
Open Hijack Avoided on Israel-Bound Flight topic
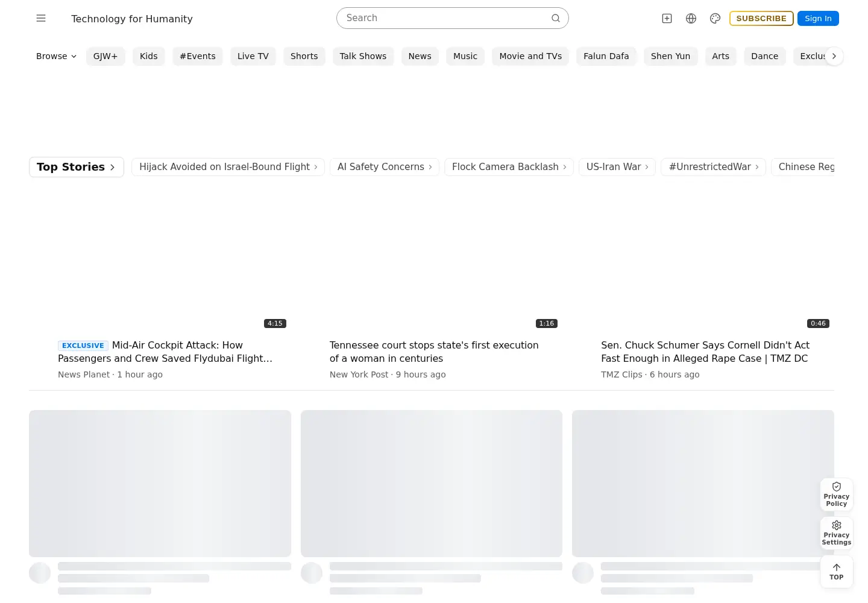[228, 167]
